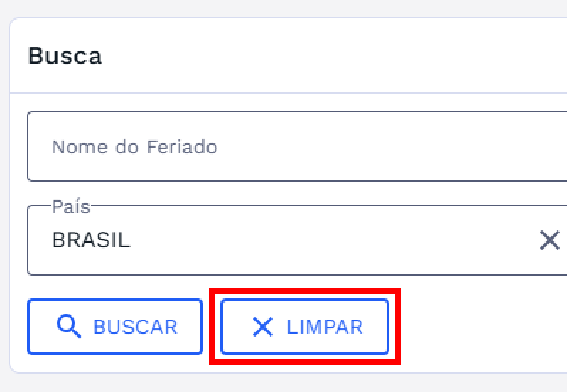Image resolution: width=567 pixels, height=392 pixels.
Task: Click the LIMPAR label text
Action: pyautogui.click(x=325, y=327)
